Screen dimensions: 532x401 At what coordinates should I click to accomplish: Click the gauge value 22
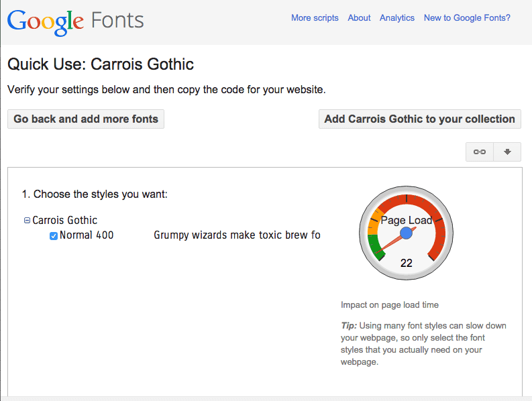pos(406,263)
